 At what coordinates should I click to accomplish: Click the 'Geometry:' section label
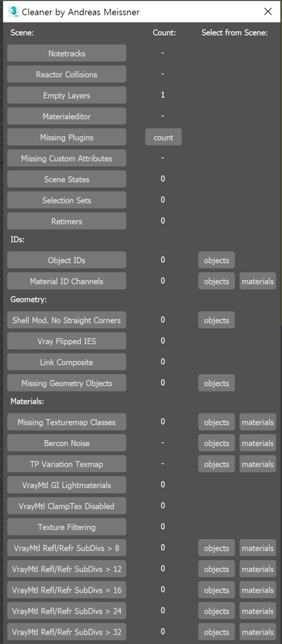[28, 300]
